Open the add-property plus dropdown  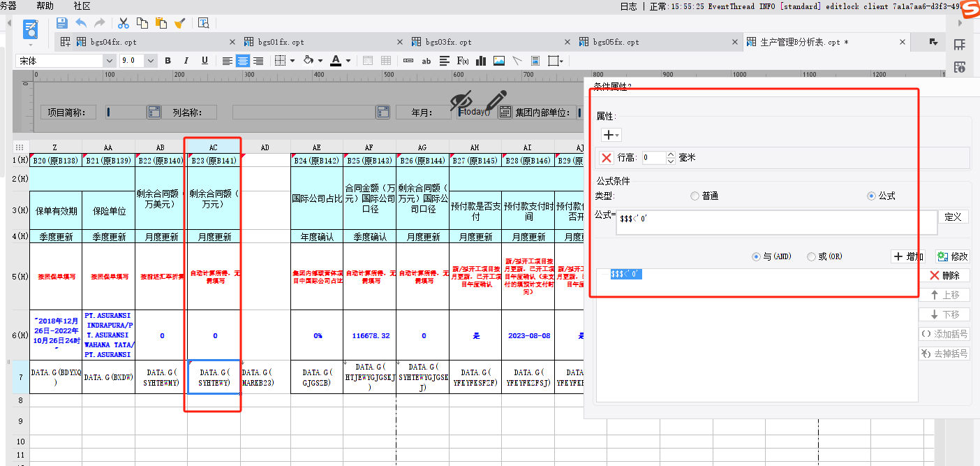pos(611,135)
